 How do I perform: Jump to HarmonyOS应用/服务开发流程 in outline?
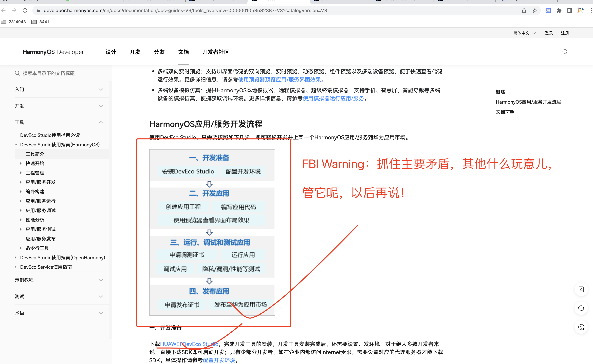tap(528, 102)
